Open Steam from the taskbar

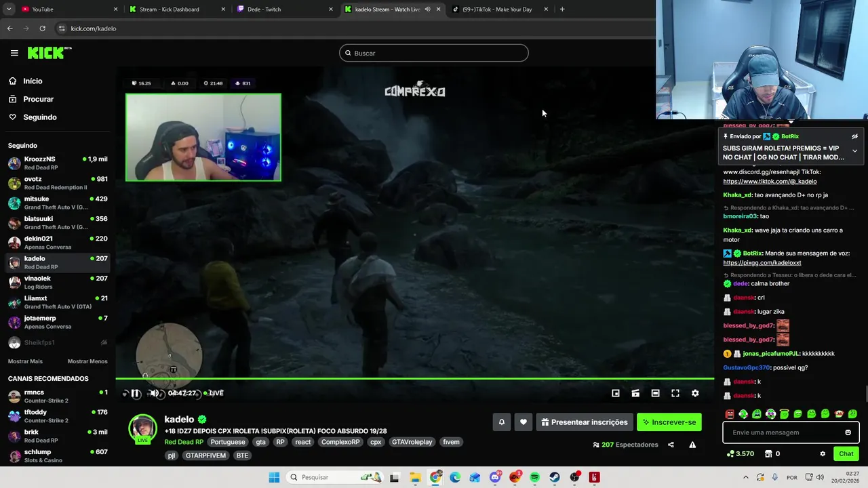555,477
